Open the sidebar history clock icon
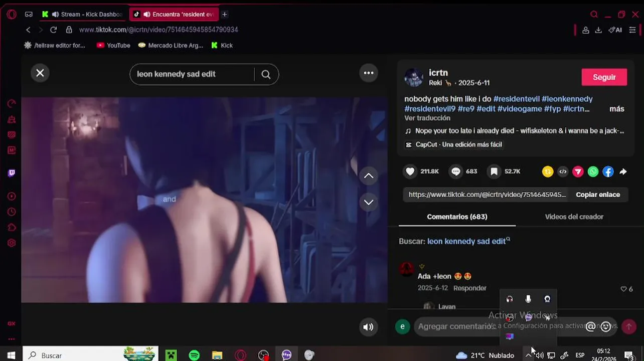The height and width of the screenshot is (361, 644). tap(12, 212)
